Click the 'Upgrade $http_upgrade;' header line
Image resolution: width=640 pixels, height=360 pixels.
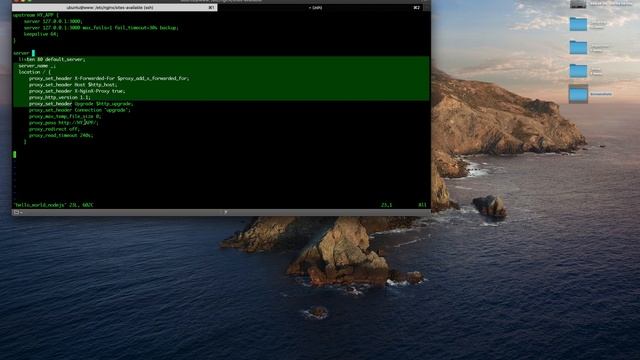point(81,104)
